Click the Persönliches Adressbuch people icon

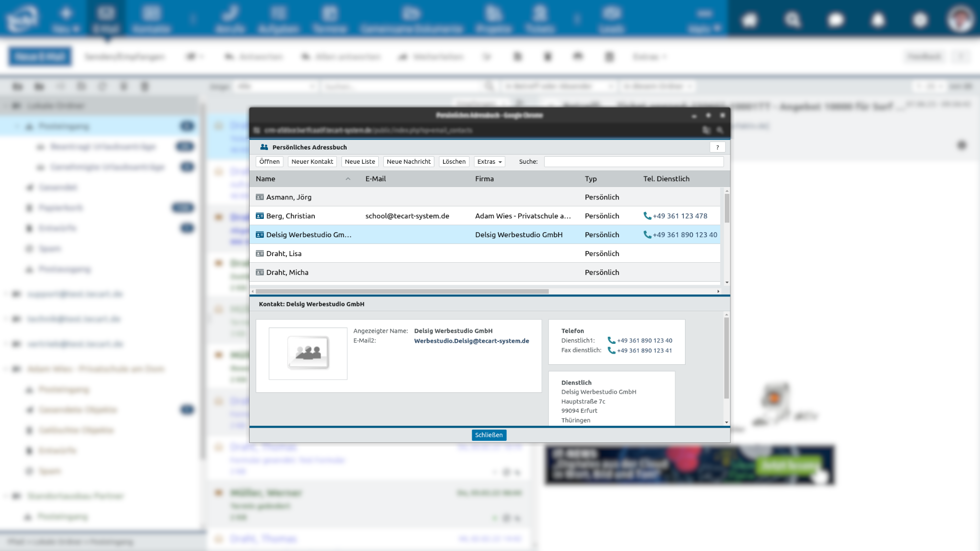point(264,147)
